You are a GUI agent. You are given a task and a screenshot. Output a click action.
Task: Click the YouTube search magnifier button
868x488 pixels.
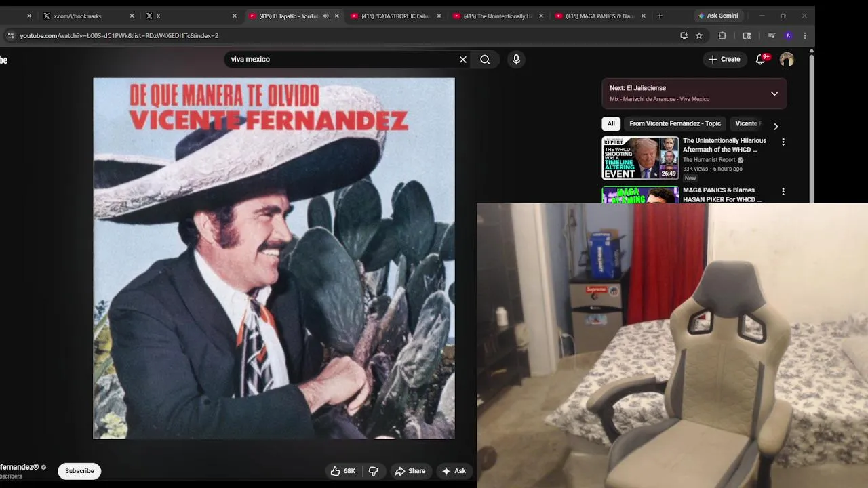point(485,60)
